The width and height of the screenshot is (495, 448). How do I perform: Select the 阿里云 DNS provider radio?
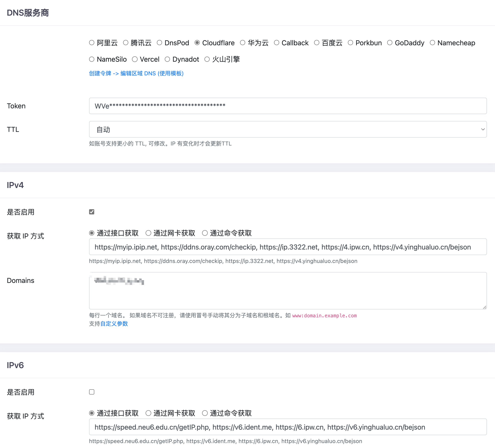tap(92, 43)
